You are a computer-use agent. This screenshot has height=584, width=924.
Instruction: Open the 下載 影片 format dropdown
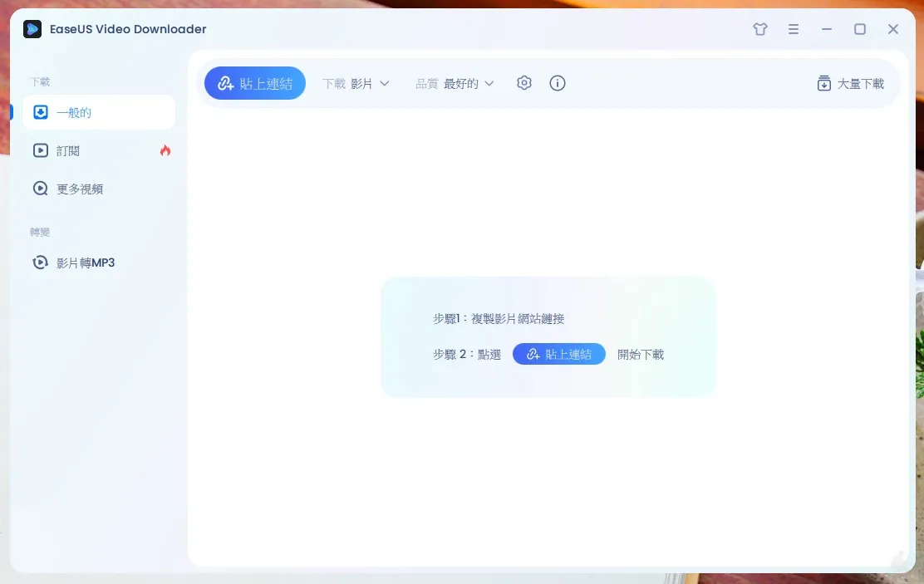356,84
